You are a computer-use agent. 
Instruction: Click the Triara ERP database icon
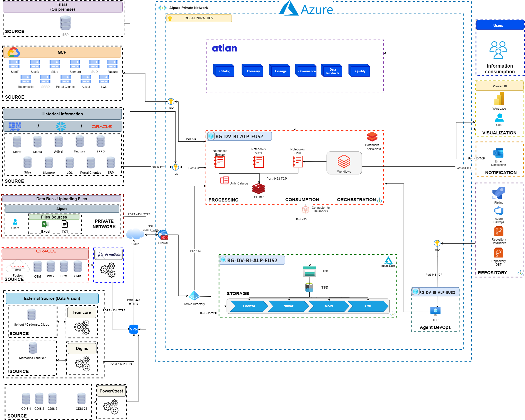point(65,23)
